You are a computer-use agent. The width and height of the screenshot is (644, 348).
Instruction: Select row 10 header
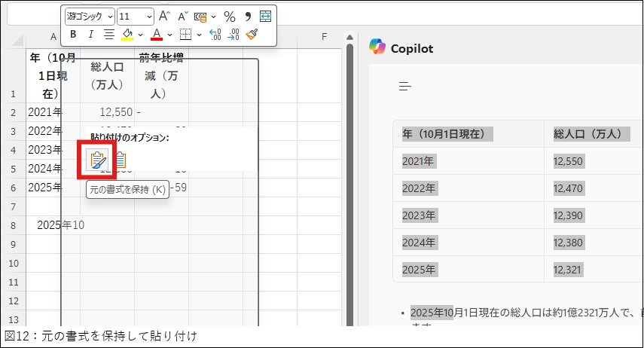click(12, 263)
